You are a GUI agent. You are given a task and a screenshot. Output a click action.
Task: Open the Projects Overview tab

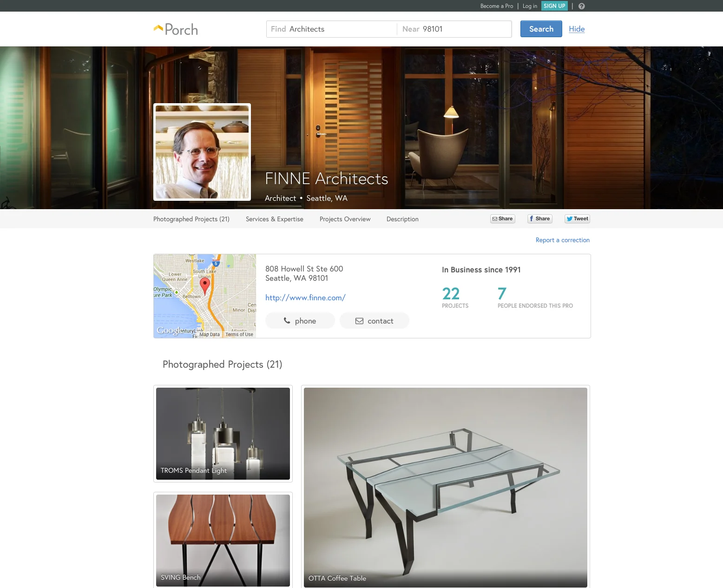click(345, 219)
